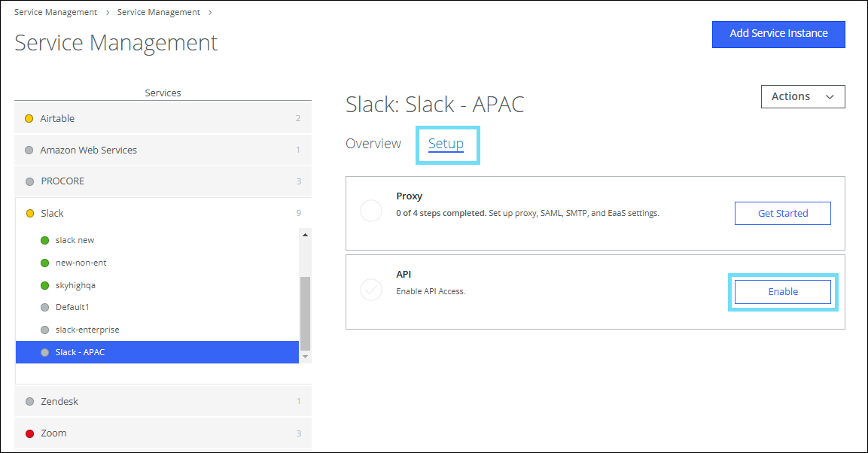Click the green status dot beside skyhighqa
This screenshot has height=453, width=868.
tap(45, 285)
